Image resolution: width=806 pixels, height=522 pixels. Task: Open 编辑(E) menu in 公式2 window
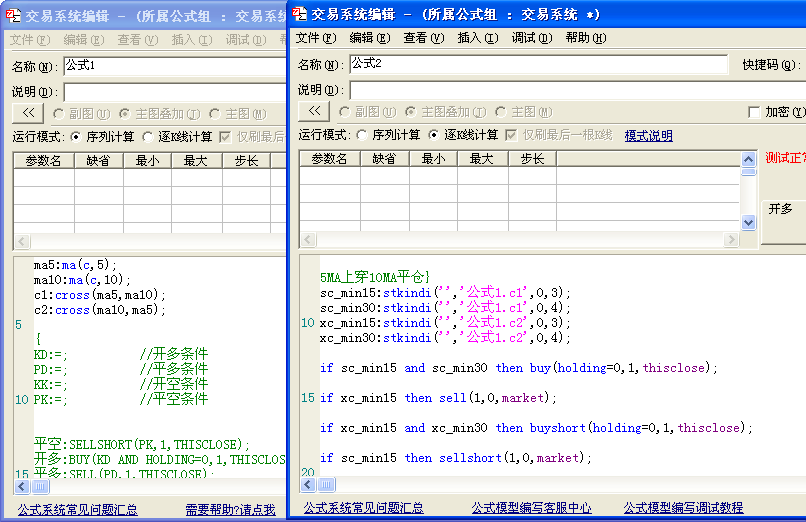[x=370, y=38]
